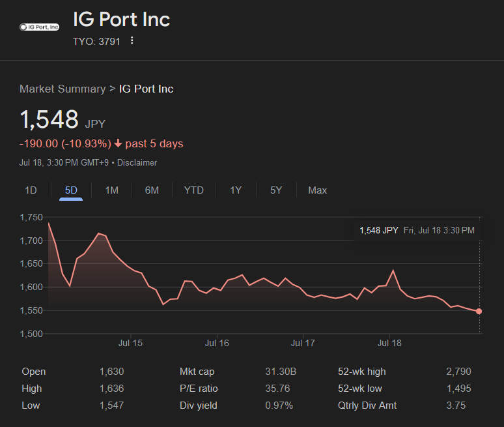Image resolution: width=504 pixels, height=427 pixels.
Task: Click the -190.00 (-10.93%) change text
Action: tap(65, 143)
